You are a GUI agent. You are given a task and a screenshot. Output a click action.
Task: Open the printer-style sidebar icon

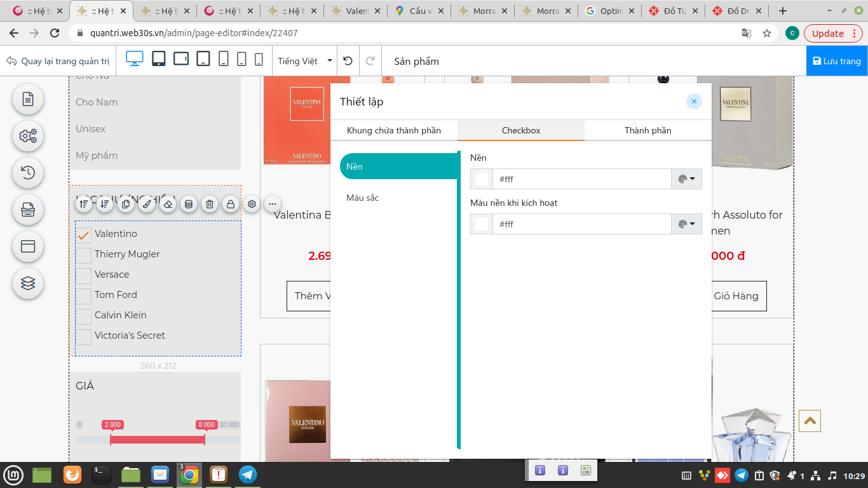coord(28,210)
